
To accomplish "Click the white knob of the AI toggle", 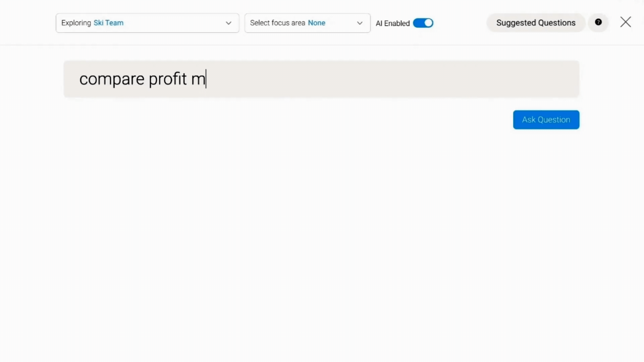I will [428, 23].
